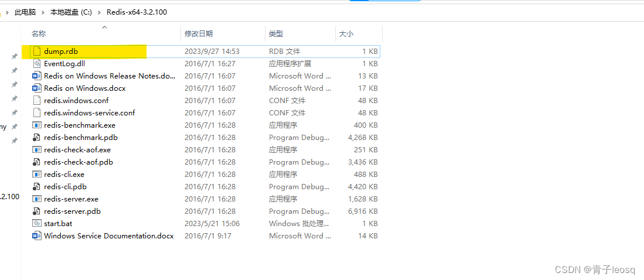Sort files by the 名称 column header
644x280 pixels.
coord(39,34)
